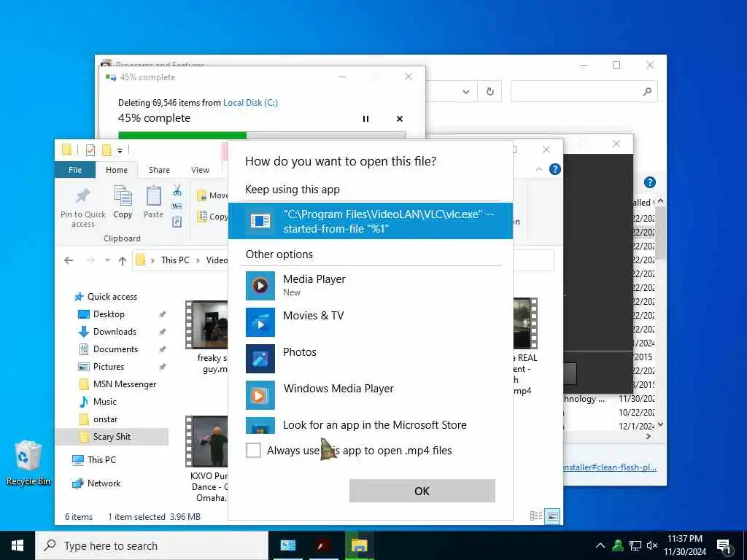
Task: Click the Move to ribbon button
Action: [212, 195]
